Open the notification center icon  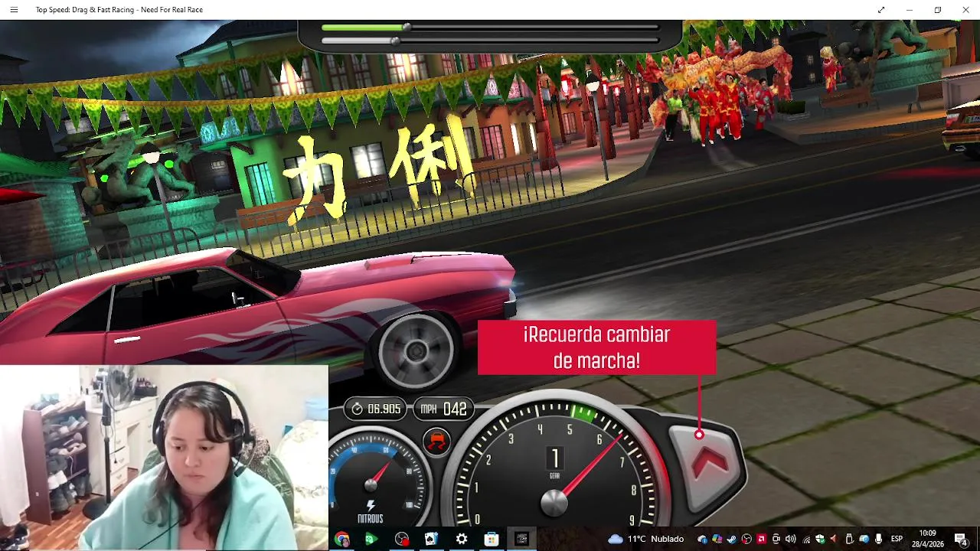[x=962, y=540]
